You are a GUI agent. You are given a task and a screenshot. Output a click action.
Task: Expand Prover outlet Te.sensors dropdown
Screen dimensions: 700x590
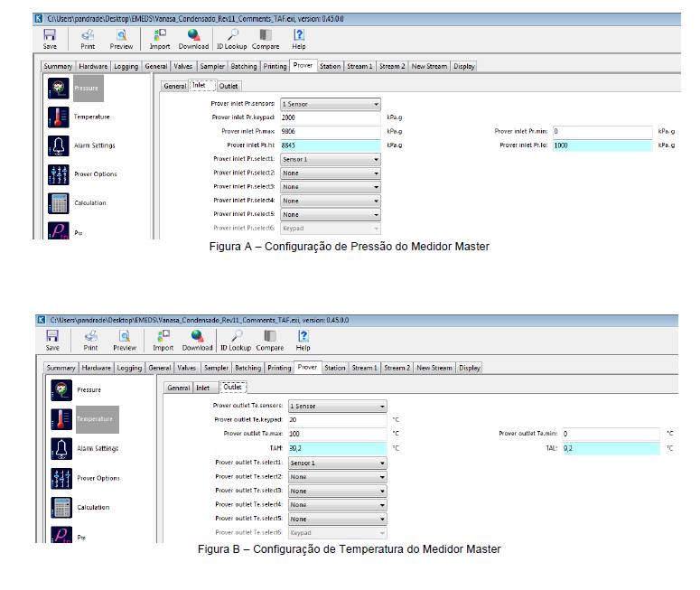(x=338, y=406)
